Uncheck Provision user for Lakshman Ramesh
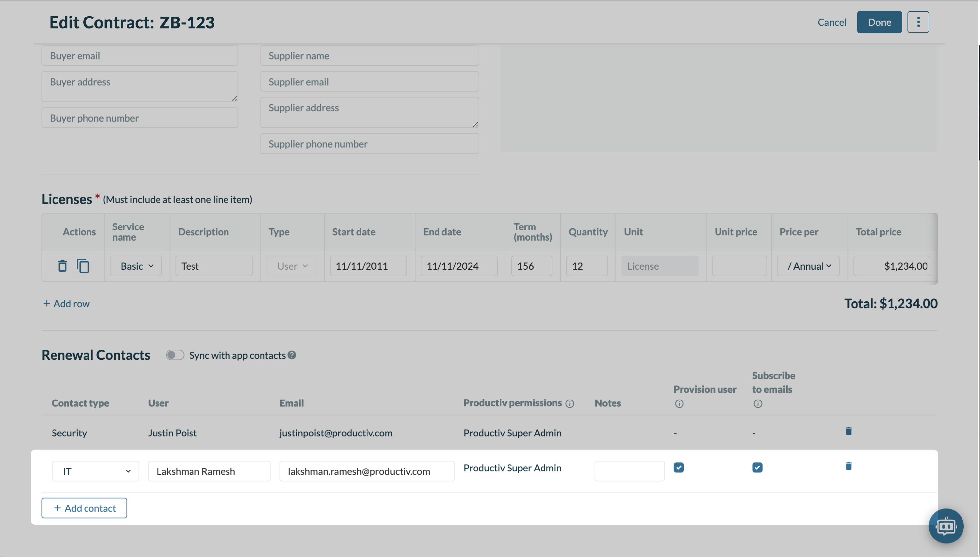The image size is (980, 557). (x=679, y=468)
